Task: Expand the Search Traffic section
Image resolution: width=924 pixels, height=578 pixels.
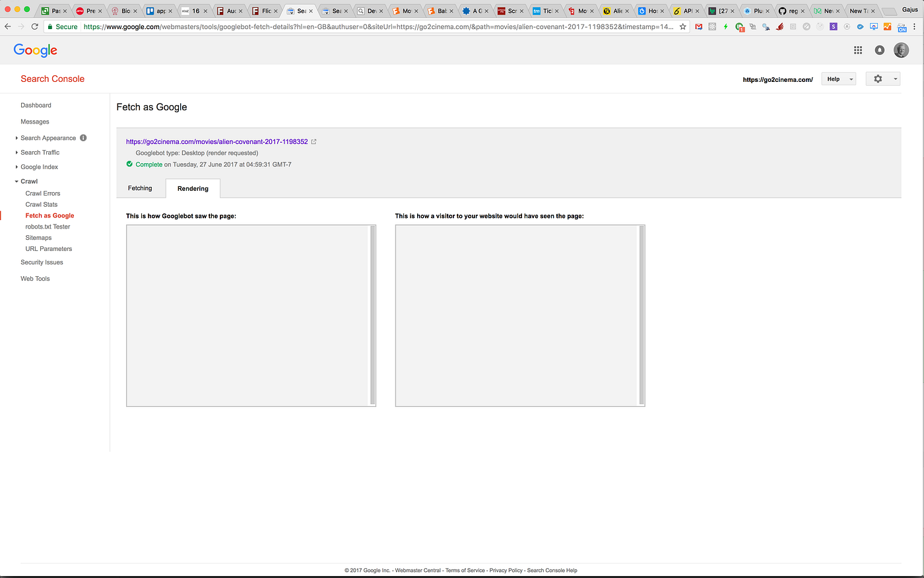Action: (40, 153)
